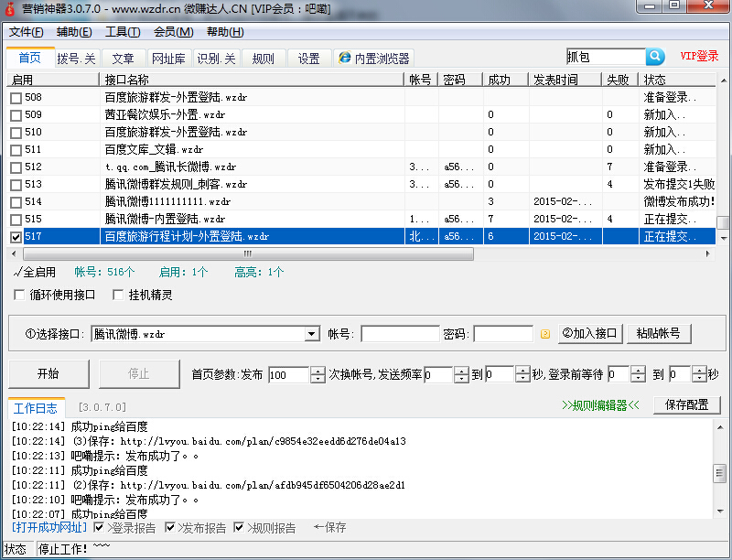This screenshot has width=732, height=560.
Task: Open the 网址库 URL library
Action: point(167,57)
